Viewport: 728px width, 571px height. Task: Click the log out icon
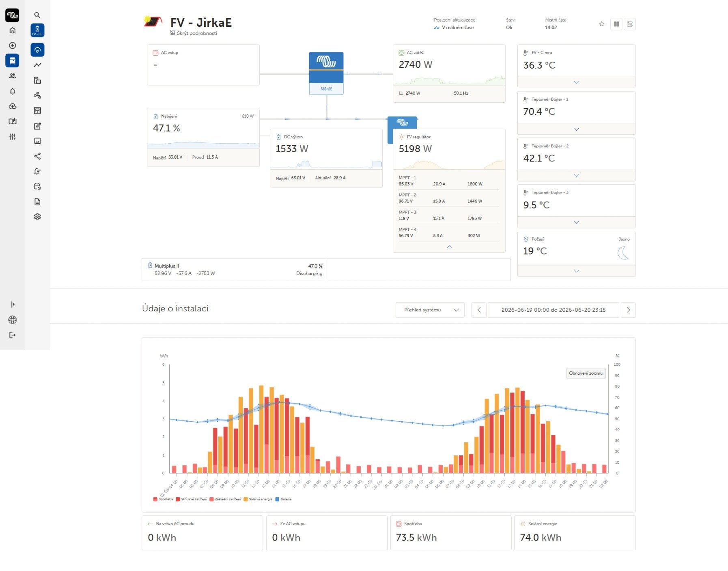13,335
